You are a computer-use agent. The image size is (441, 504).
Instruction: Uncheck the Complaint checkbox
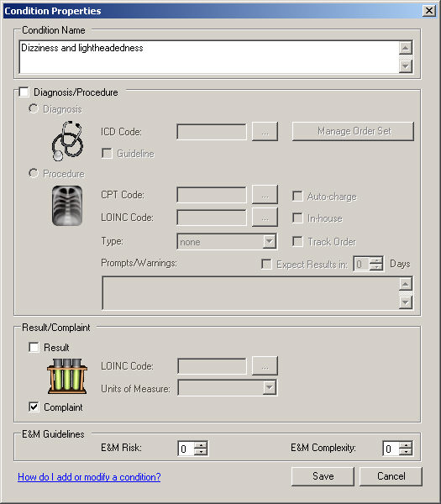[x=34, y=407]
